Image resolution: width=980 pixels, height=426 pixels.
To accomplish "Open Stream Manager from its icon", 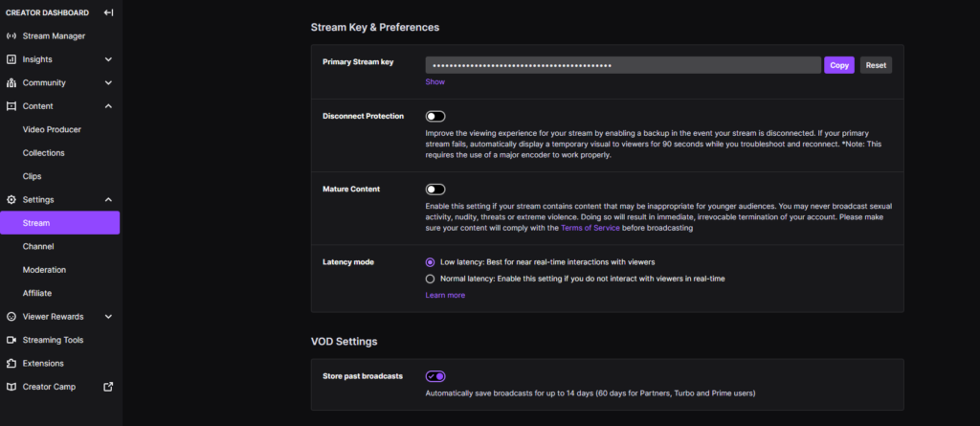I will click(x=11, y=36).
